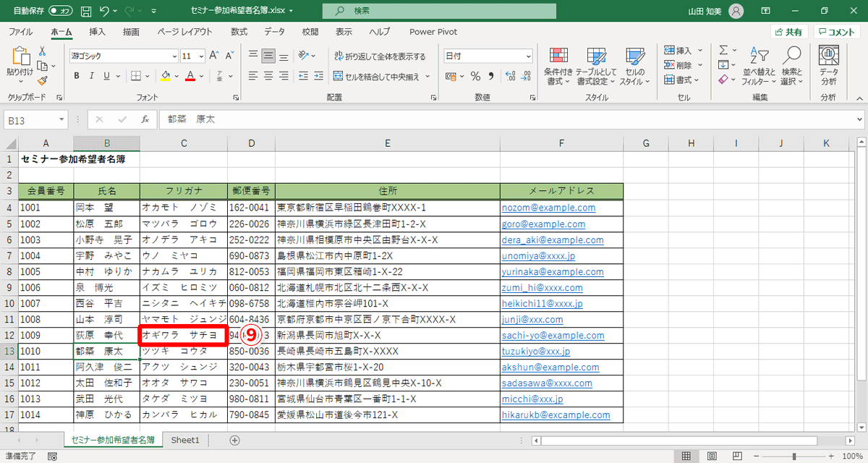Image resolution: width=868 pixels, height=463 pixels.
Task: Expand テーブルとして書式設定 dropdown
Action: click(x=597, y=67)
